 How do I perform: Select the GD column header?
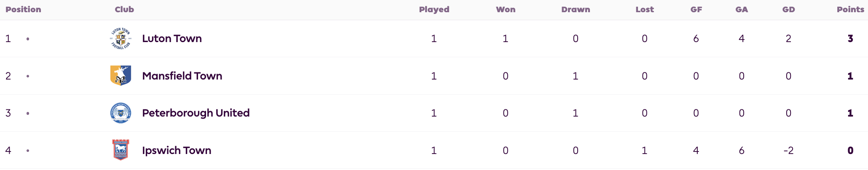point(788,9)
